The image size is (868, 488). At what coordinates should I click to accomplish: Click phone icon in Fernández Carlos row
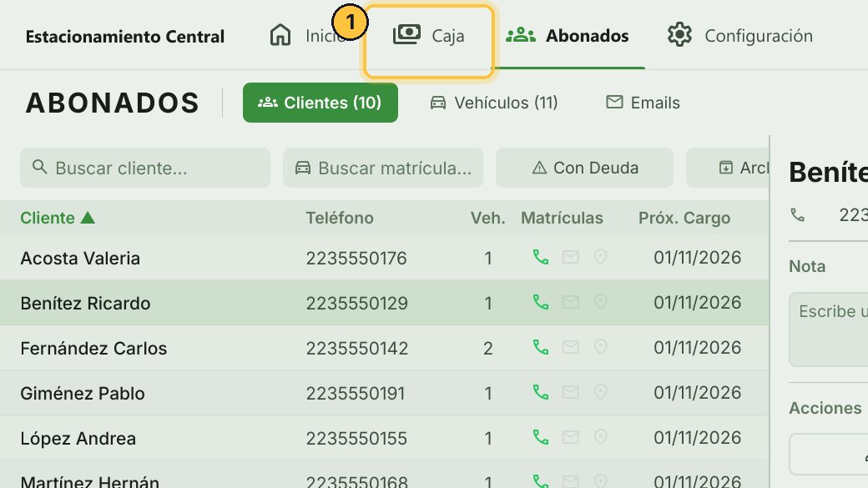(x=540, y=348)
